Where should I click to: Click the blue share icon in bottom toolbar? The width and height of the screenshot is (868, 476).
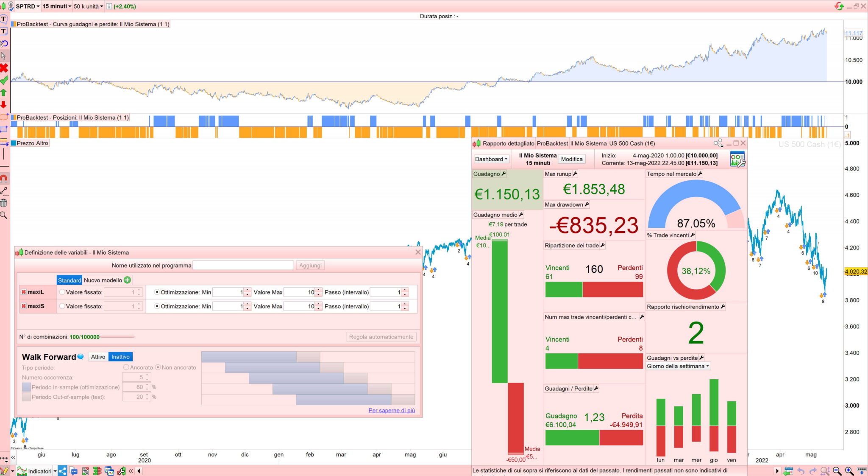pos(62,471)
